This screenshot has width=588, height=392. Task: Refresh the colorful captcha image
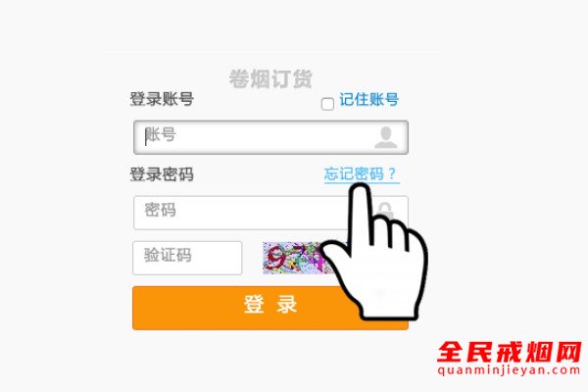(294, 258)
